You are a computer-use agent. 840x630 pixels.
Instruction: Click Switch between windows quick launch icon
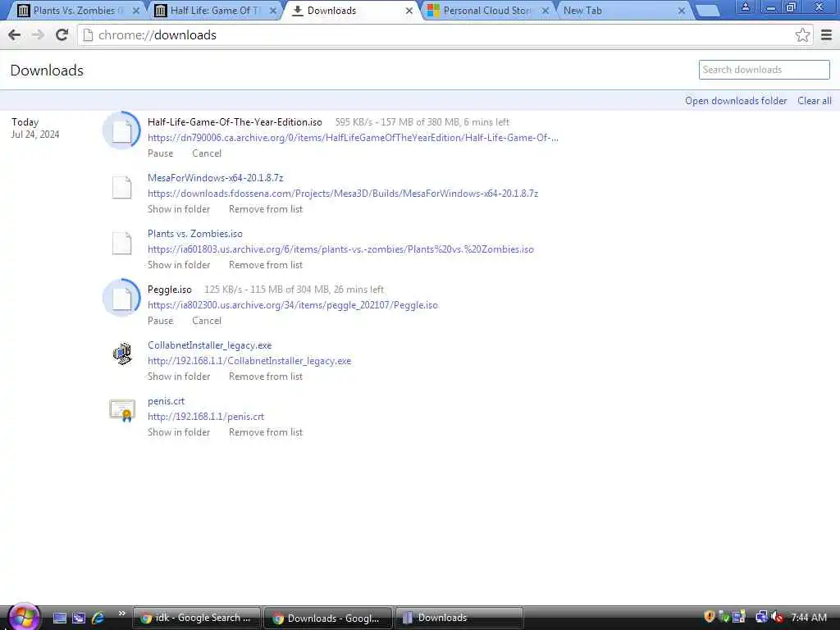[79, 618]
